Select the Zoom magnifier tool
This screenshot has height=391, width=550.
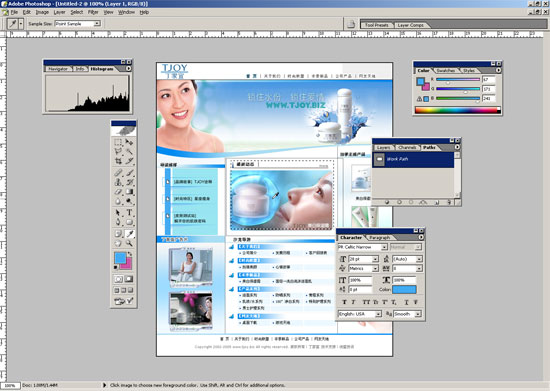pyautogui.click(x=129, y=243)
